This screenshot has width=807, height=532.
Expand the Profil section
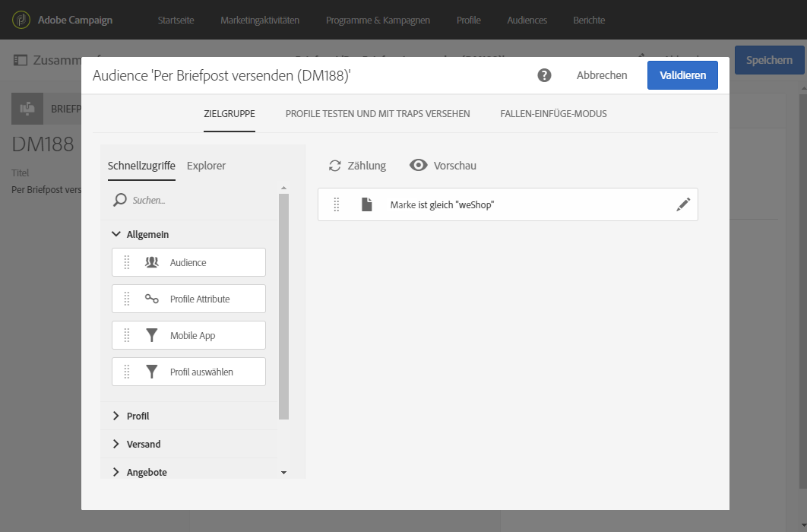[x=116, y=416]
